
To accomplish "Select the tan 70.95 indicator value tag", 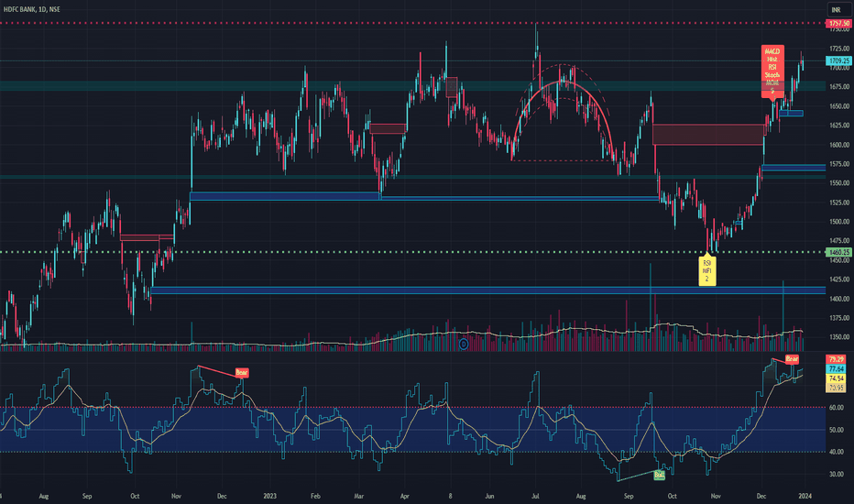I will [836, 388].
